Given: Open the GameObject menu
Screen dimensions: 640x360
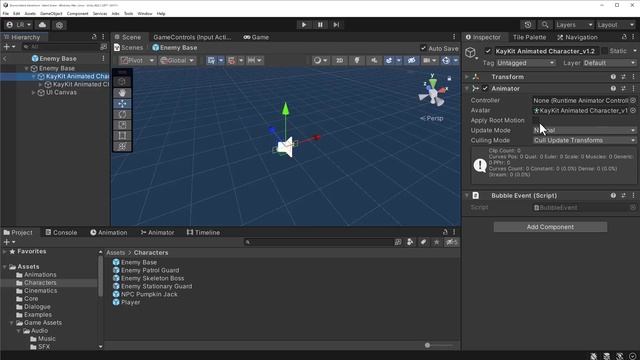Looking at the screenshot, I should pyautogui.click(x=51, y=13).
